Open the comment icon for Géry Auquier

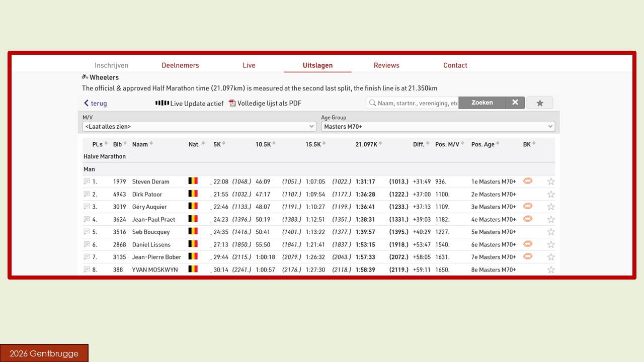pos(87,207)
